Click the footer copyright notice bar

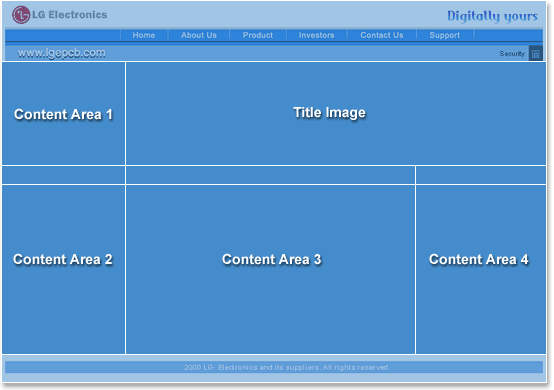(x=274, y=367)
